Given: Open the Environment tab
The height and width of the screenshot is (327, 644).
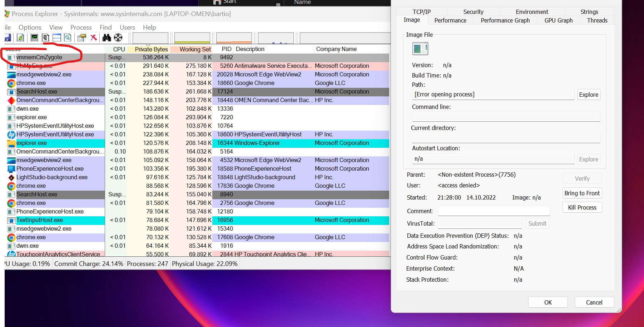Looking at the screenshot, I should click(532, 12).
